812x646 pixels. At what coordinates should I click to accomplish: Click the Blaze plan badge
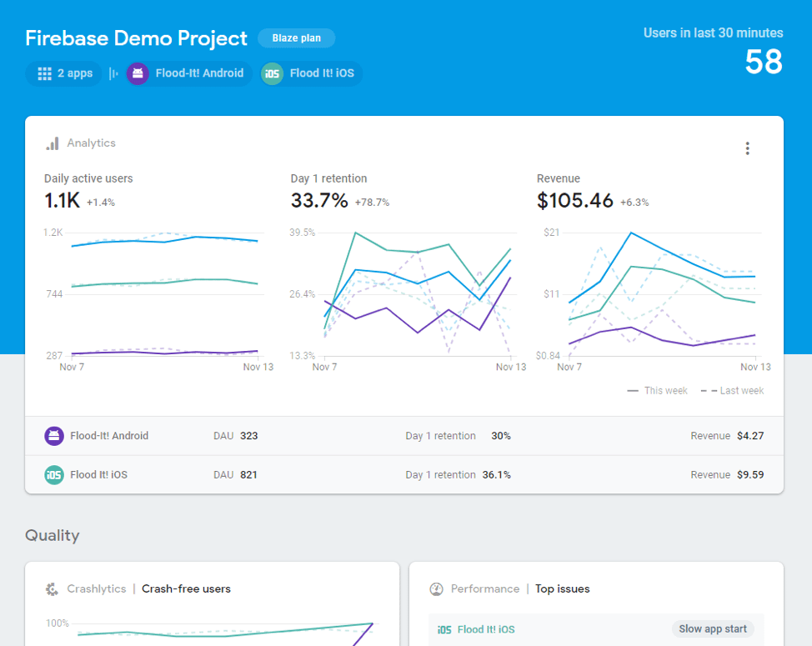(296, 38)
